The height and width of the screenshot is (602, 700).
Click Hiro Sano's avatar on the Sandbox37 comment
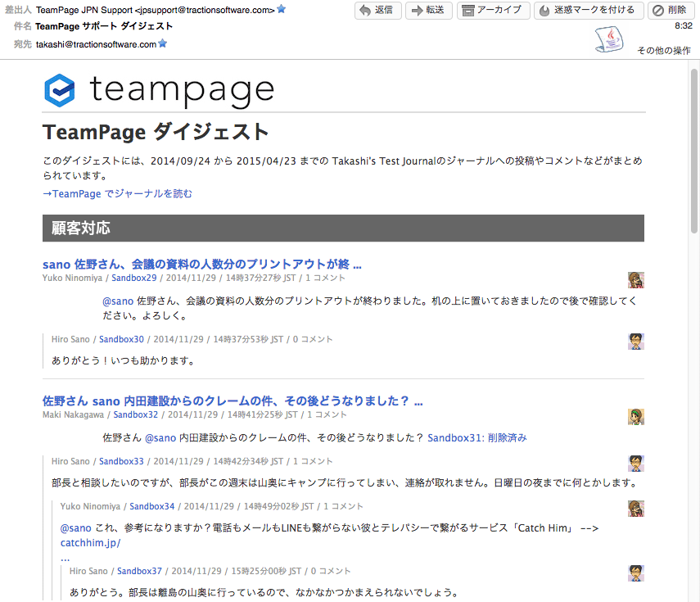[x=636, y=573]
